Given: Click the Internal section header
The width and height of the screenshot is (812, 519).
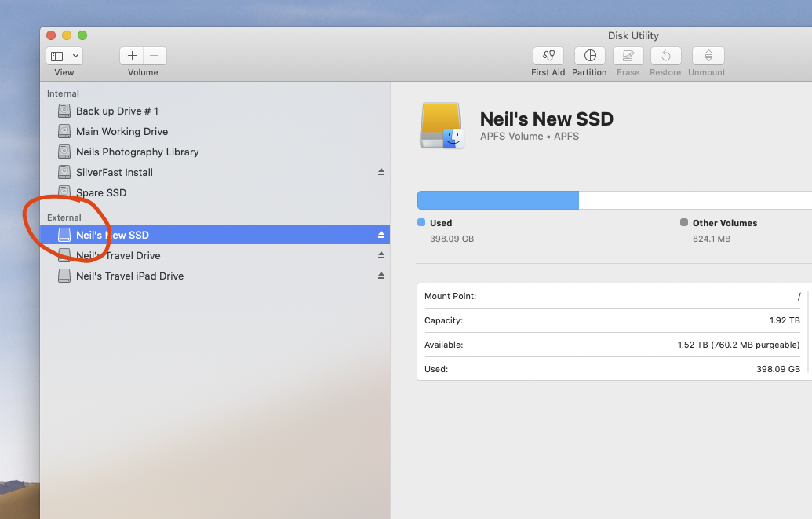Looking at the screenshot, I should 64,93.
